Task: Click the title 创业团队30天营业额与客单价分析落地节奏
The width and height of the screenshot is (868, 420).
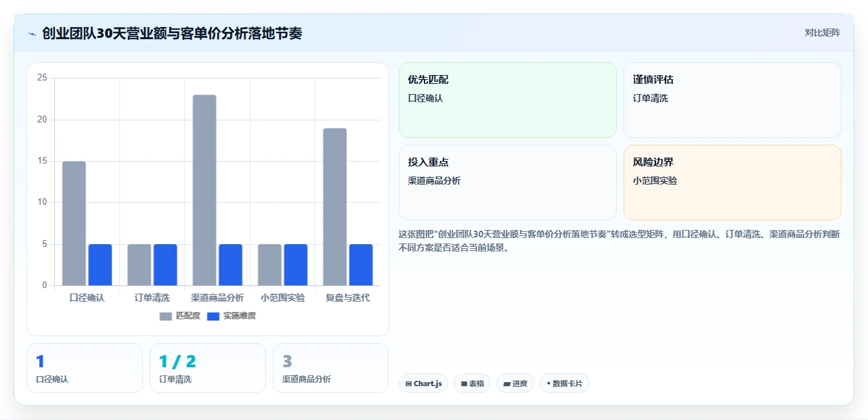Action: click(x=172, y=33)
